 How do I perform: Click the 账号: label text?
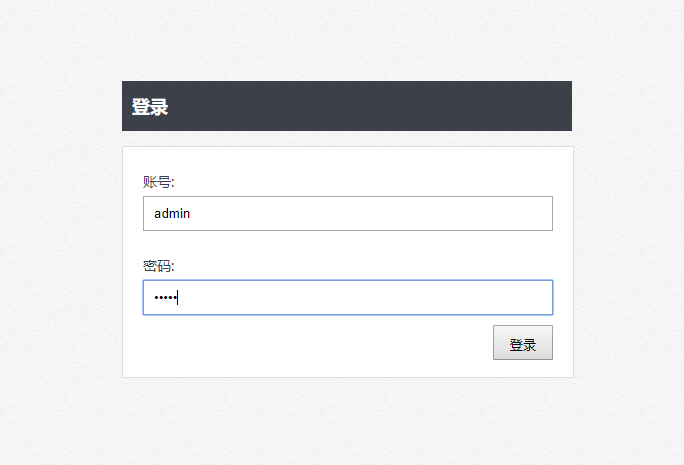point(158,182)
